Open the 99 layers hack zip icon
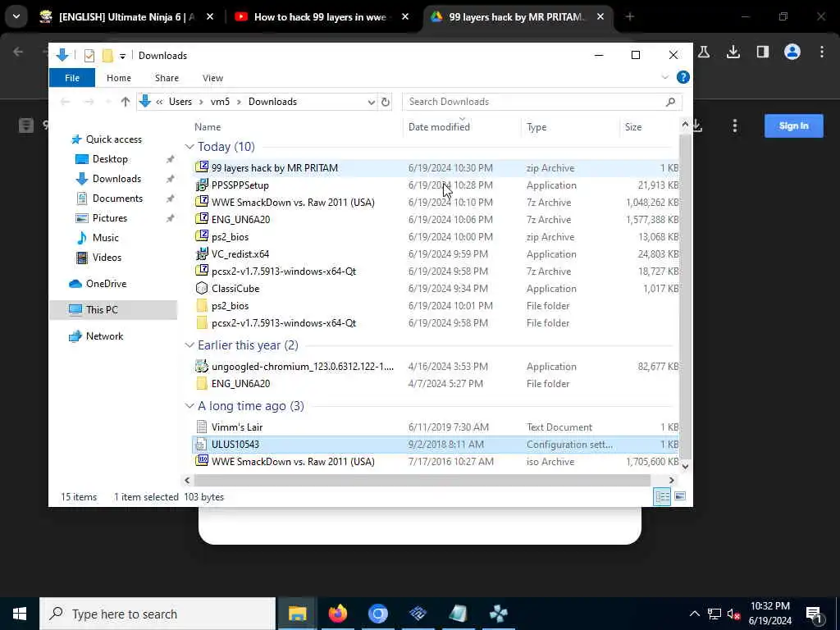This screenshot has height=630, width=840. [x=202, y=167]
